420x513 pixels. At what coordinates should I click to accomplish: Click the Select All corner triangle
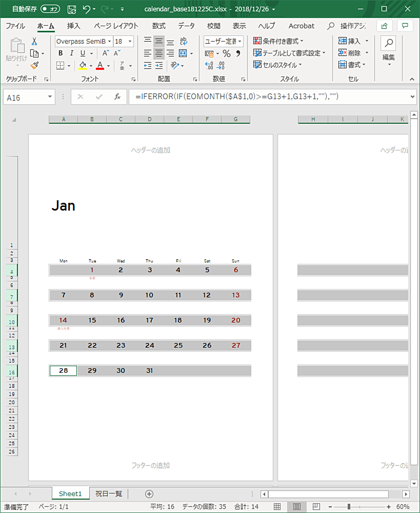pyautogui.click(x=14, y=120)
